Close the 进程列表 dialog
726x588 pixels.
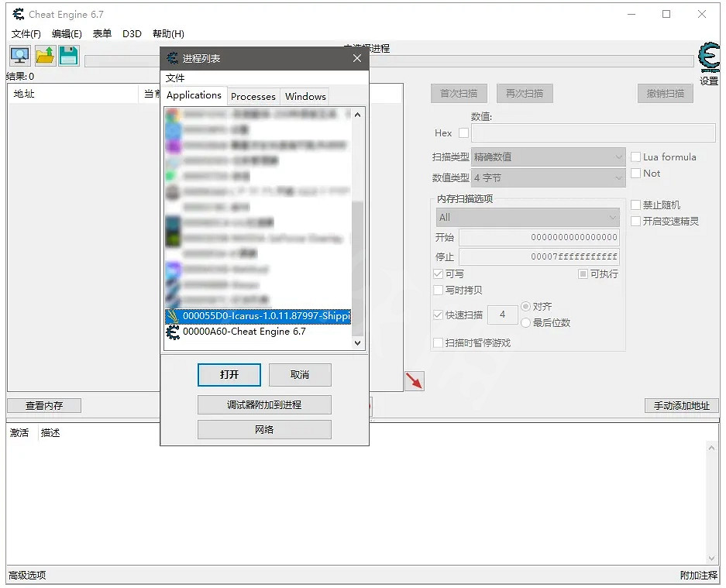[357, 58]
